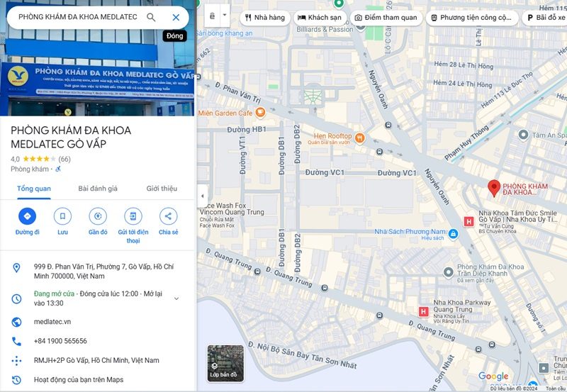Click Vincom Quang Trung map label
Screen dimensions: 567x392
click(x=232, y=212)
